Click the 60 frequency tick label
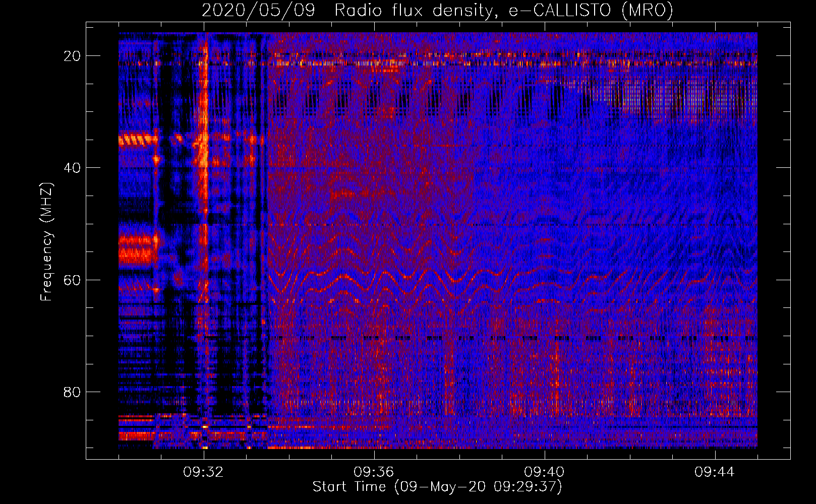 pyautogui.click(x=73, y=280)
